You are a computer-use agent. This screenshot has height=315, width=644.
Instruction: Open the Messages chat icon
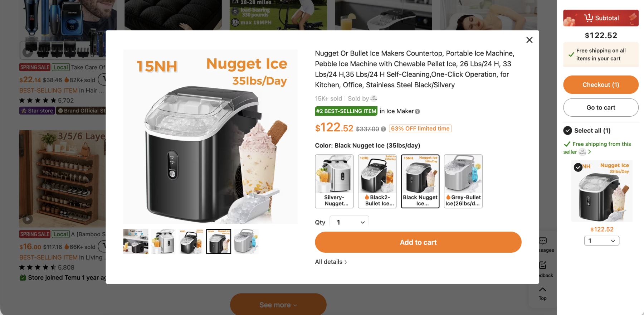543,241
